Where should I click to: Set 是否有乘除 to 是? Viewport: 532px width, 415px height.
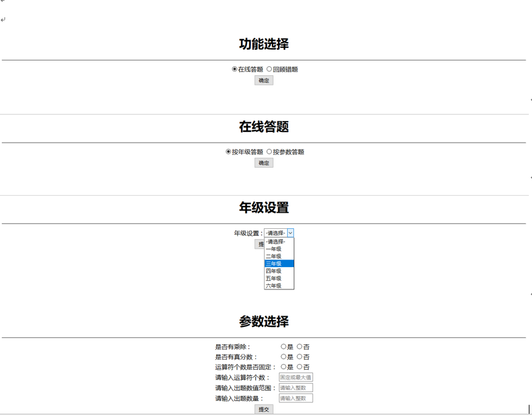(283, 347)
